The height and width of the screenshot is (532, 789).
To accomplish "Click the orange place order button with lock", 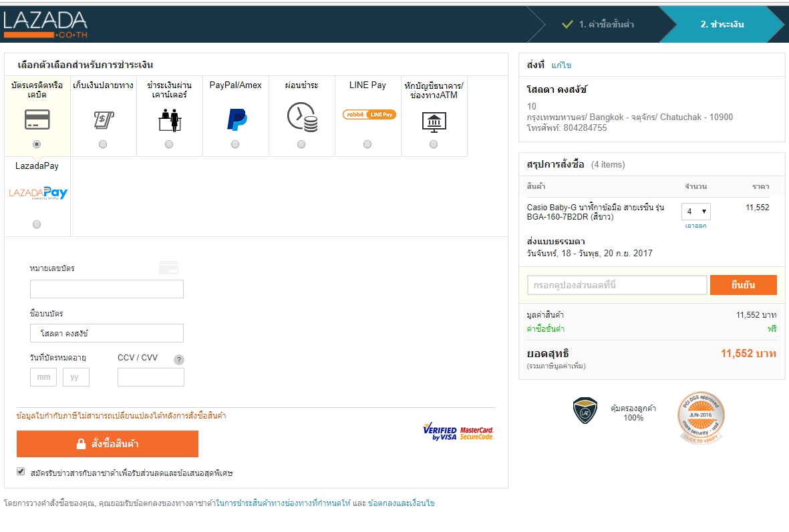I will tap(107, 443).
